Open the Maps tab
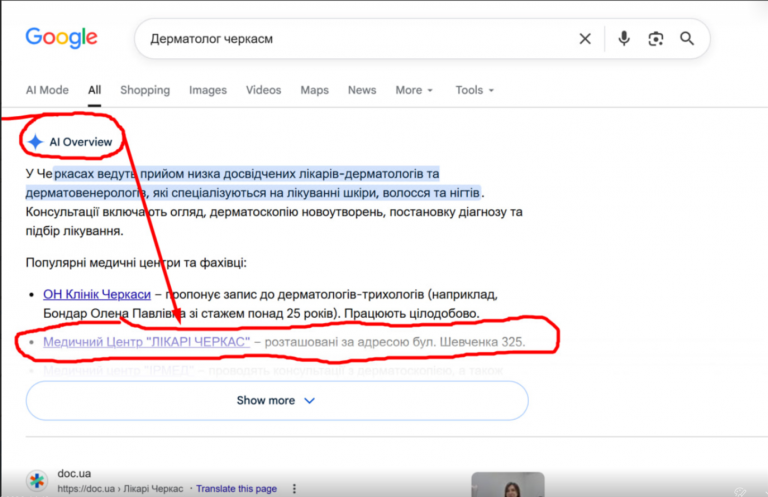The height and width of the screenshot is (497, 768). 314,90
